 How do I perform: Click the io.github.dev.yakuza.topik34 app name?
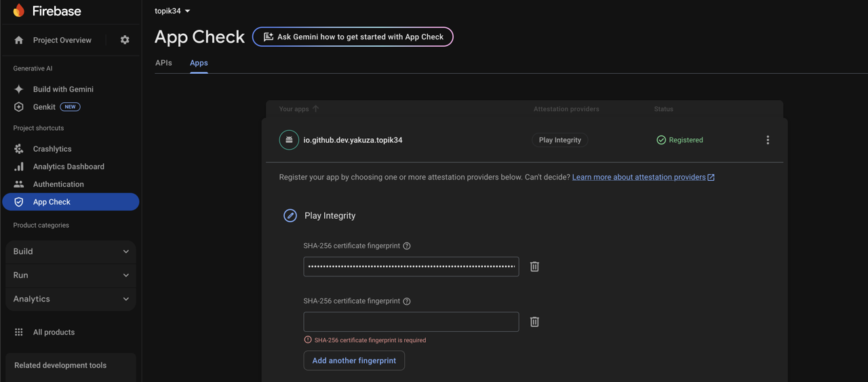tap(353, 140)
